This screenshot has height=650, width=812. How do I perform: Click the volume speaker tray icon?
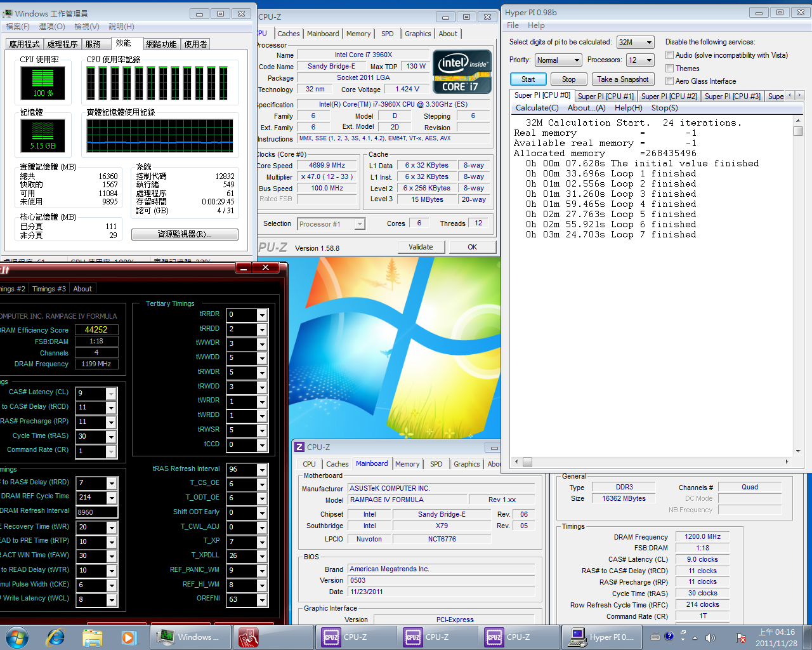click(710, 637)
